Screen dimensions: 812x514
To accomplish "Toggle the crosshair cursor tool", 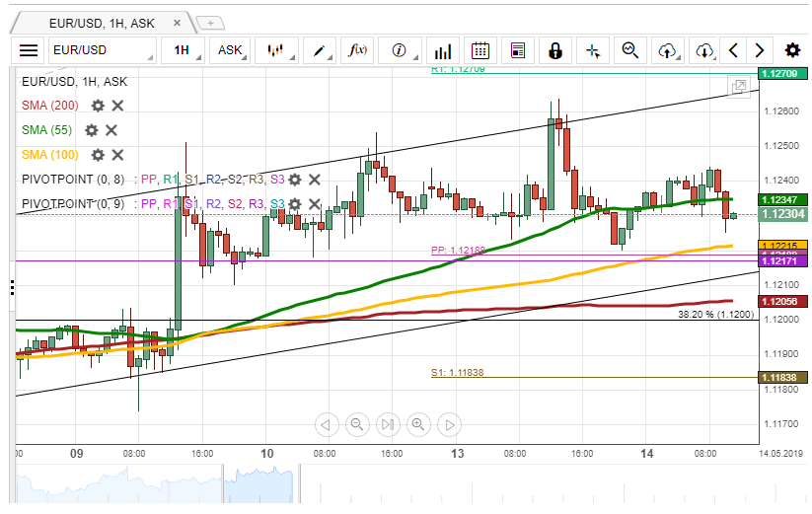I will coord(593,50).
